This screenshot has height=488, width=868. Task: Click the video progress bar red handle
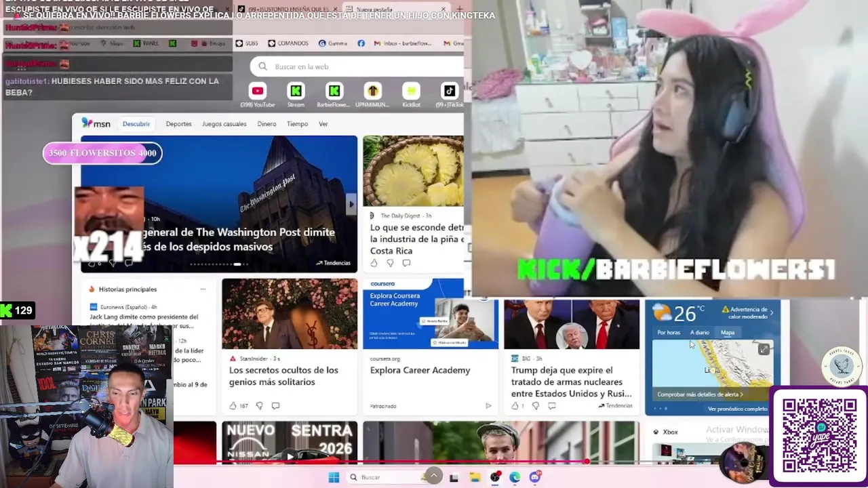point(587,462)
